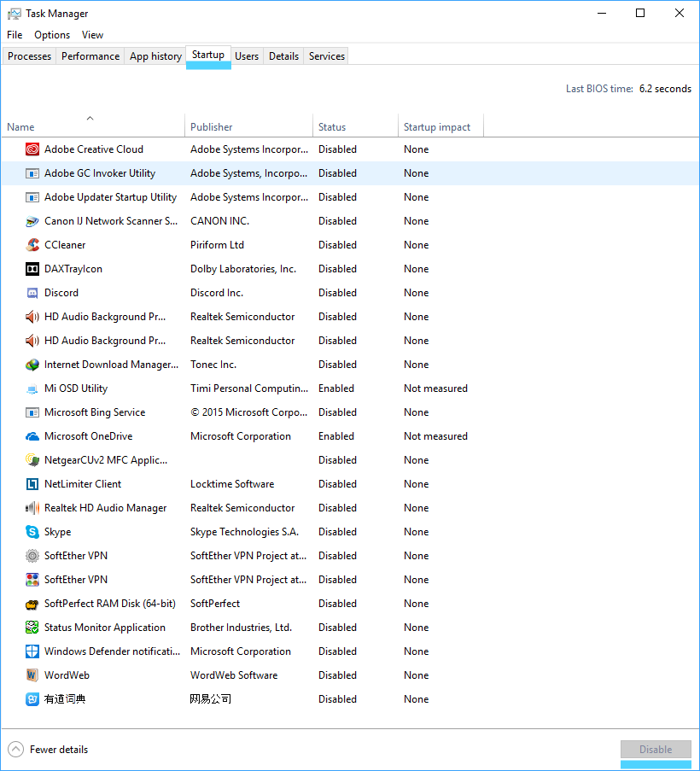Select the Brother Industries, Ltd. cell

[241, 628]
